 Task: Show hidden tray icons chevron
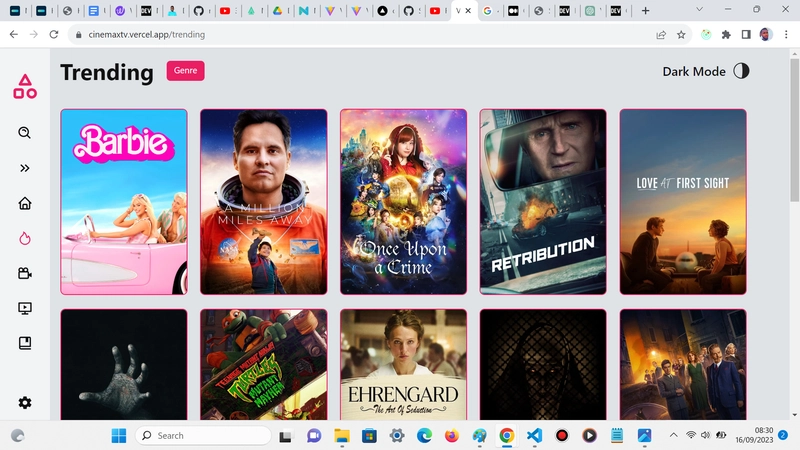pos(673,435)
